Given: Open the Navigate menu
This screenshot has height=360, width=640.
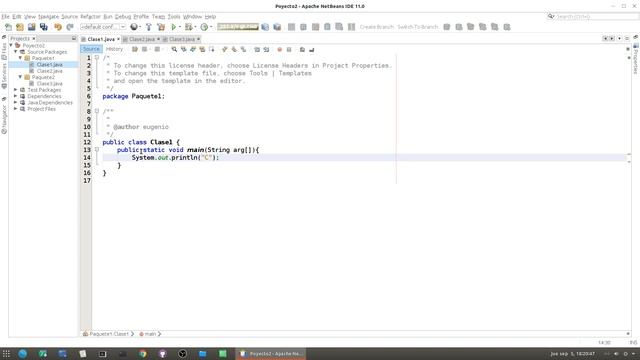Looking at the screenshot, I should pos(49,17).
